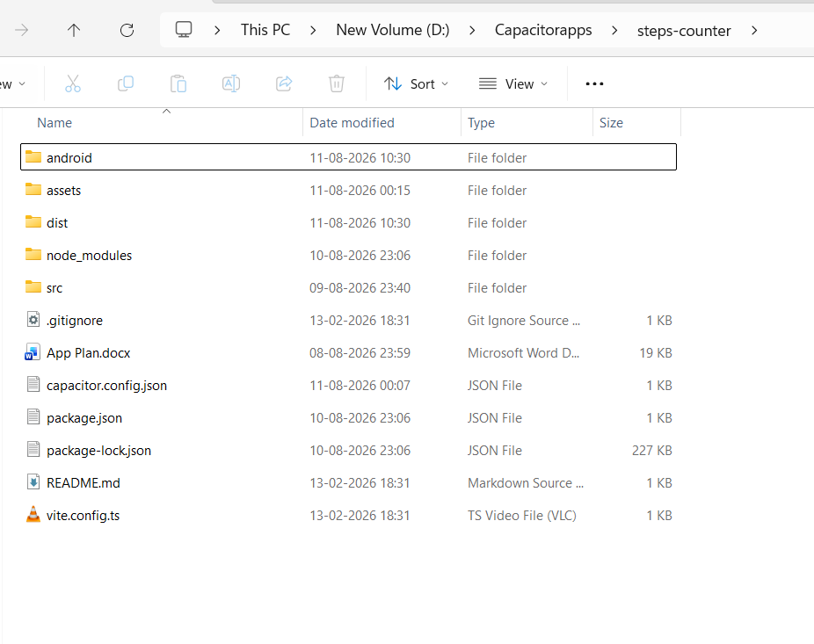Click the steps-counter breadcrumb

(x=684, y=31)
